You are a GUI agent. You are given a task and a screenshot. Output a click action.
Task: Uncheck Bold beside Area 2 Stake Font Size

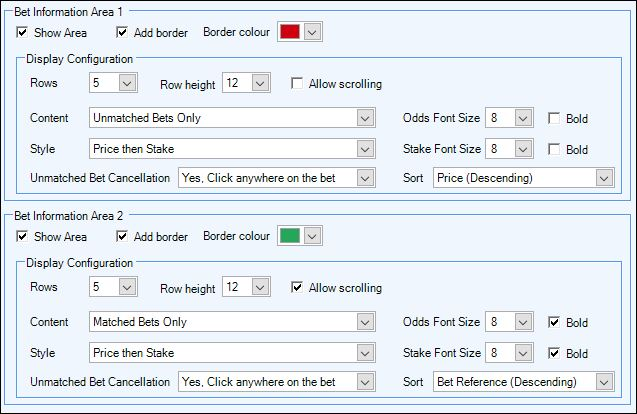(x=554, y=353)
